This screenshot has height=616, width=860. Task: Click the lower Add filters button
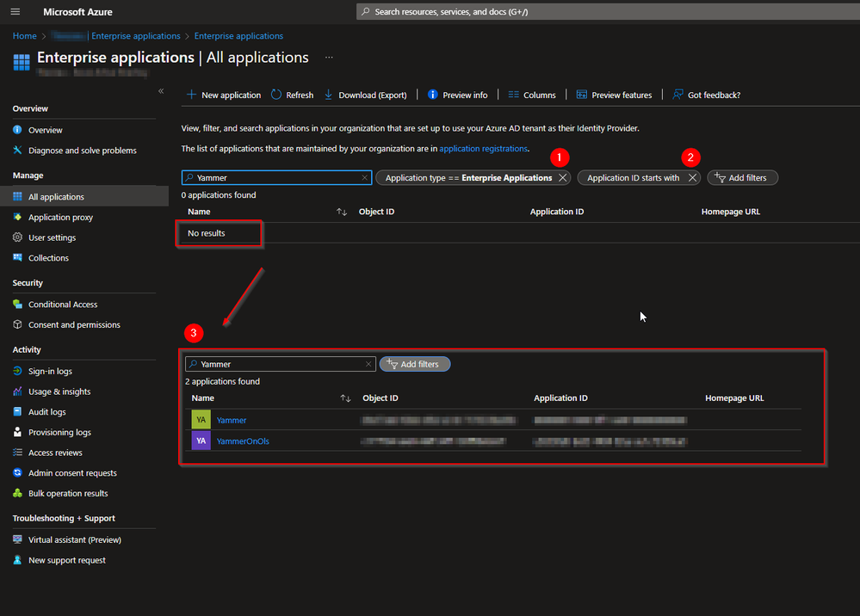pyautogui.click(x=415, y=364)
